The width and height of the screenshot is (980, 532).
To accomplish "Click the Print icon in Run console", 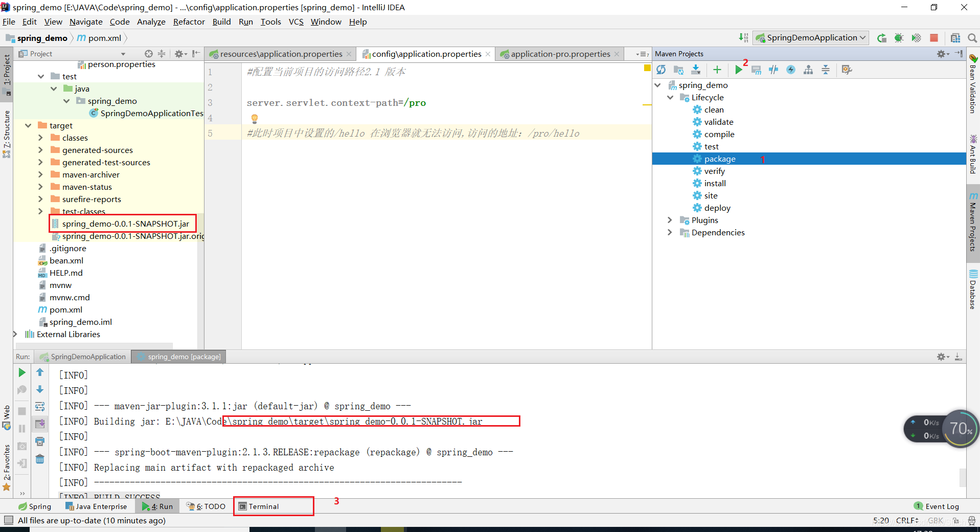I will (x=40, y=441).
